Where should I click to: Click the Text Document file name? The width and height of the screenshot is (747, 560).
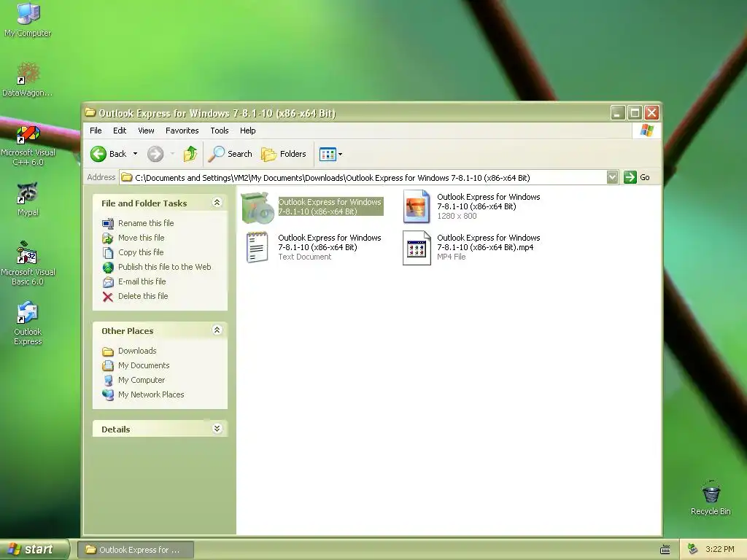330,242
